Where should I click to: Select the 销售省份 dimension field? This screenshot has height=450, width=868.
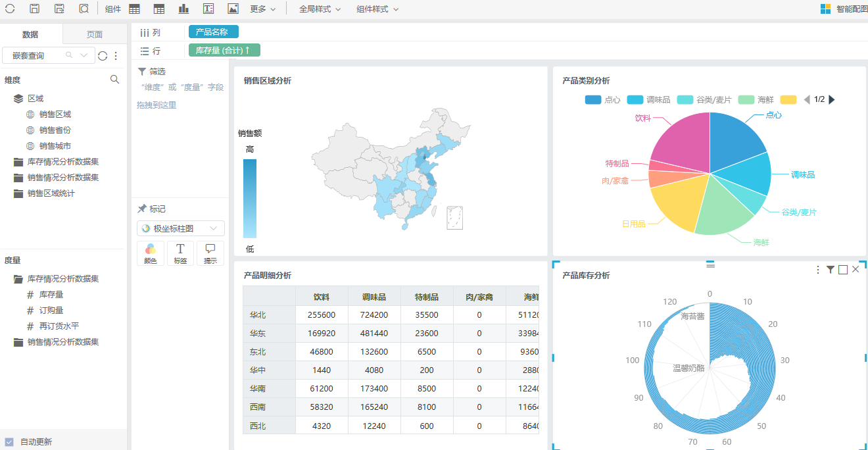55,130
